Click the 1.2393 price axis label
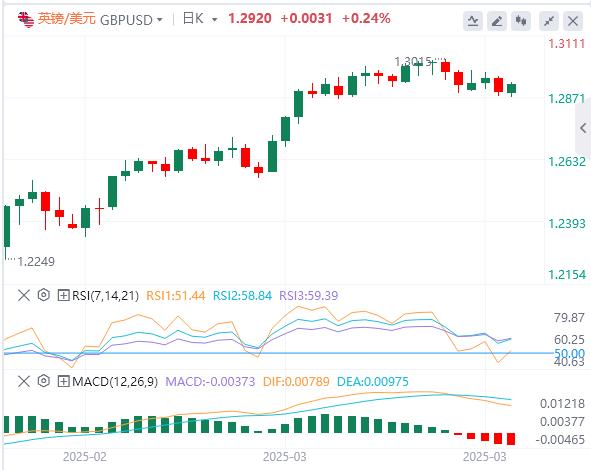The height and width of the screenshot is (470, 591). click(x=567, y=224)
